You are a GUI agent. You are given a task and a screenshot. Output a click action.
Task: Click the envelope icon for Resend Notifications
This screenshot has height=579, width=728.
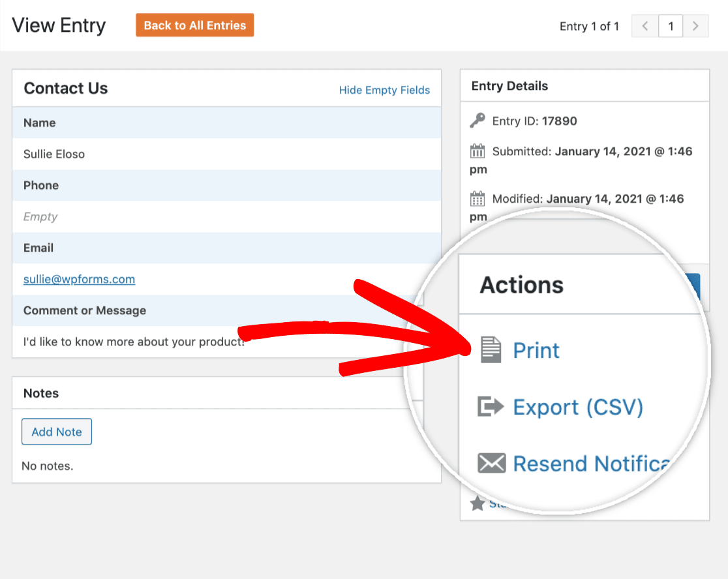click(492, 463)
